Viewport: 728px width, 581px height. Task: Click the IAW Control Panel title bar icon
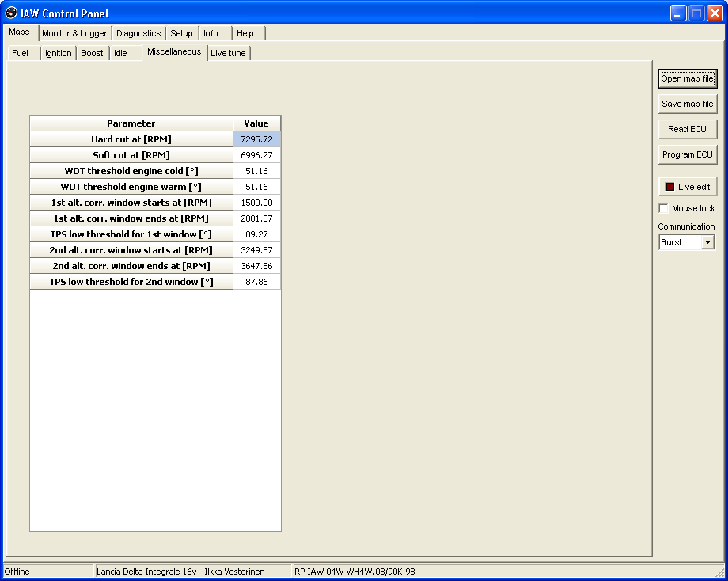click(11, 13)
